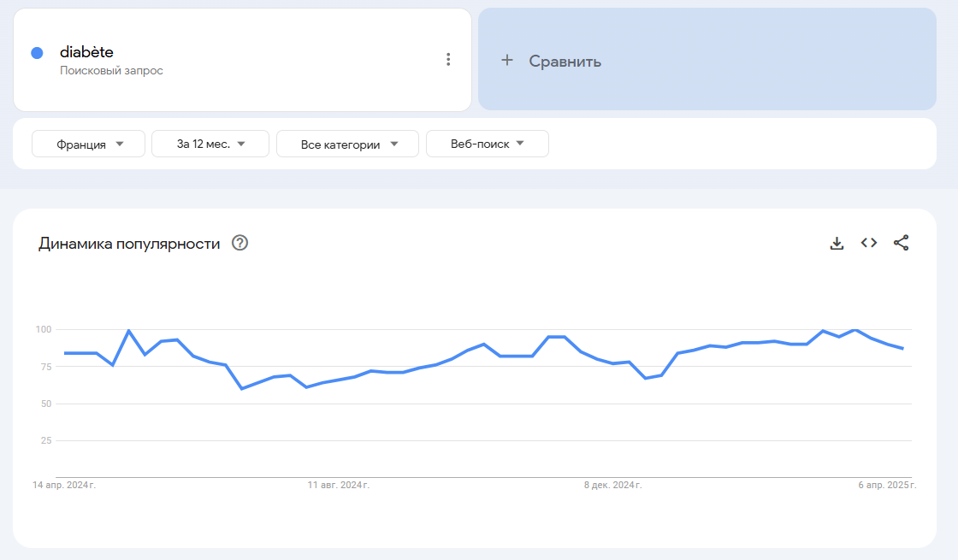Download the chart data as CSV
Screen dimensions: 958x560
pos(837,243)
